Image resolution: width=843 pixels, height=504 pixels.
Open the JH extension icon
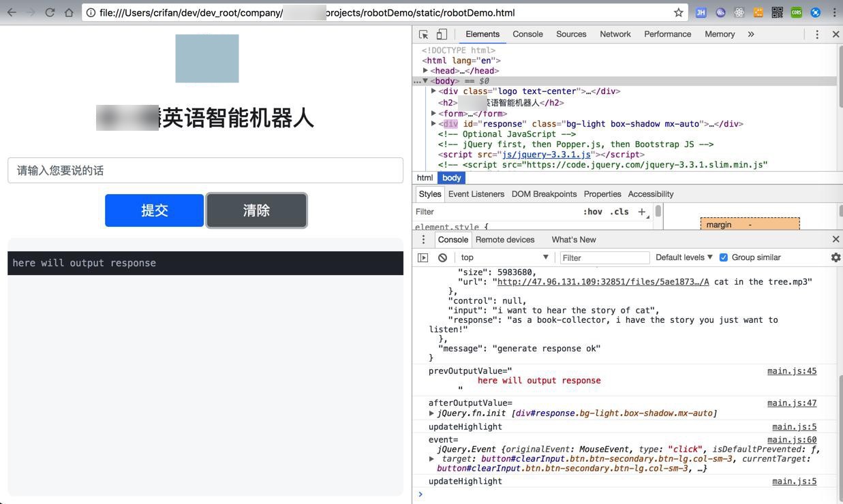tap(701, 12)
